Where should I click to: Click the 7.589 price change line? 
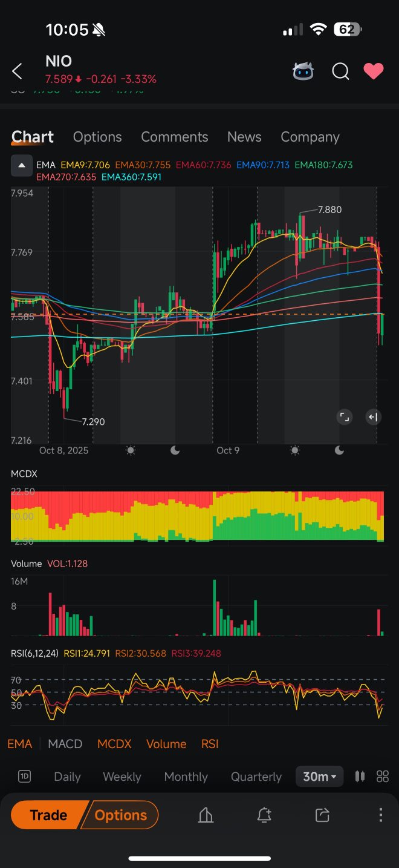coord(101,79)
